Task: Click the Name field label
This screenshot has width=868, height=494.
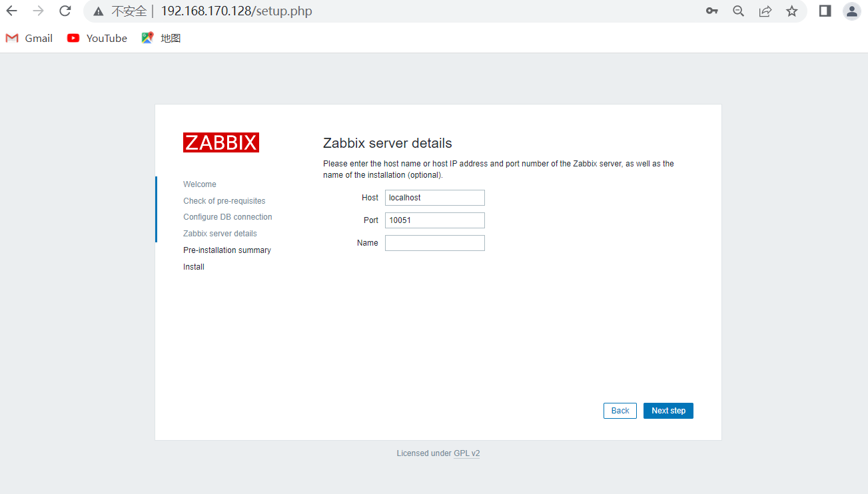Action: tap(368, 243)
